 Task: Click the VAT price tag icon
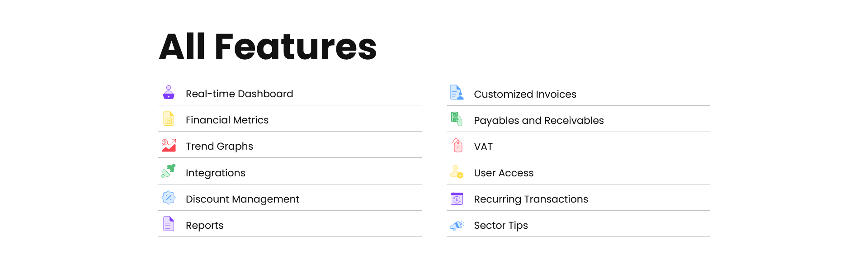tap(457, 145)
